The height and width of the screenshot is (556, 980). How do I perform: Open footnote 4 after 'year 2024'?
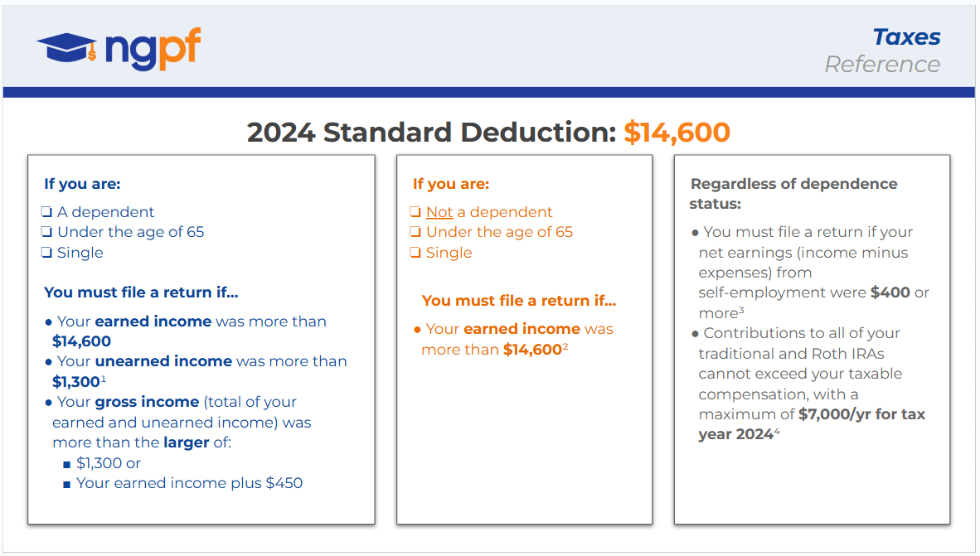[x=777, y=432]
